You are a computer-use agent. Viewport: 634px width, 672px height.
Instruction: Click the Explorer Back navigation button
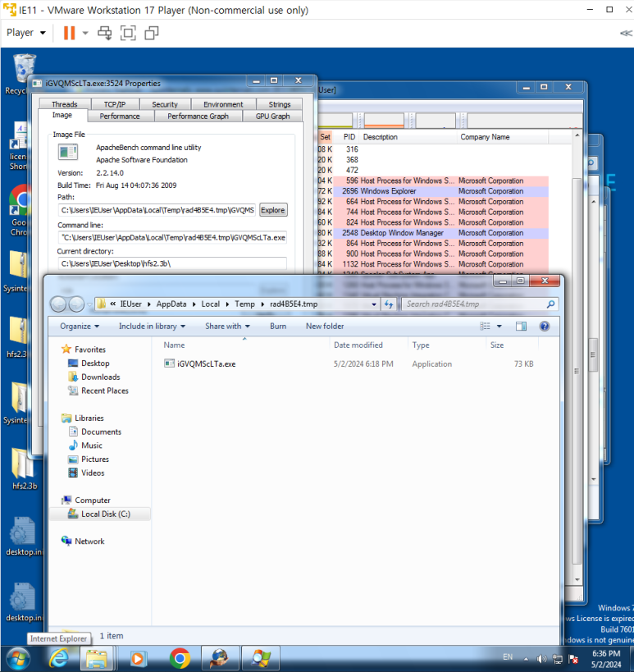59,304
